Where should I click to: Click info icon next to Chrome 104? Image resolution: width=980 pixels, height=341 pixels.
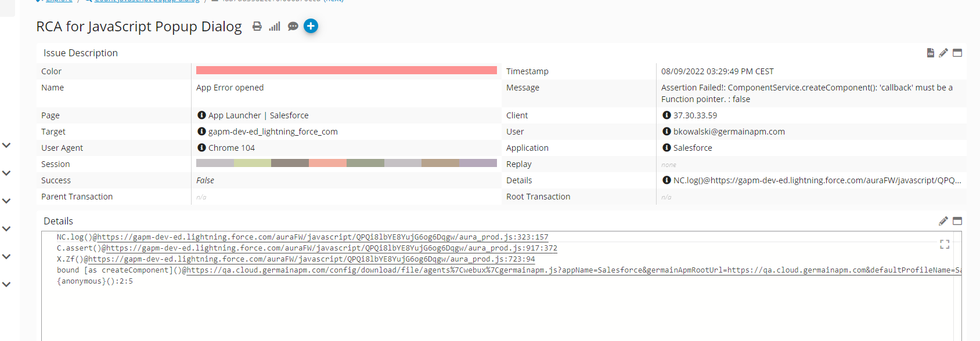(201, 148)
